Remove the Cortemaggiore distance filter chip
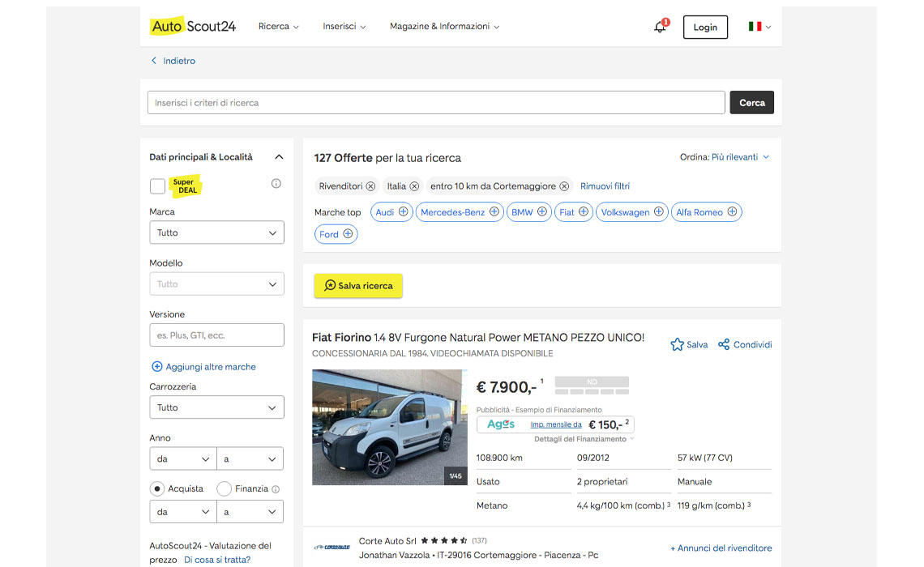Viewport: 924px width, 567px height. click(x=564, y=186)
